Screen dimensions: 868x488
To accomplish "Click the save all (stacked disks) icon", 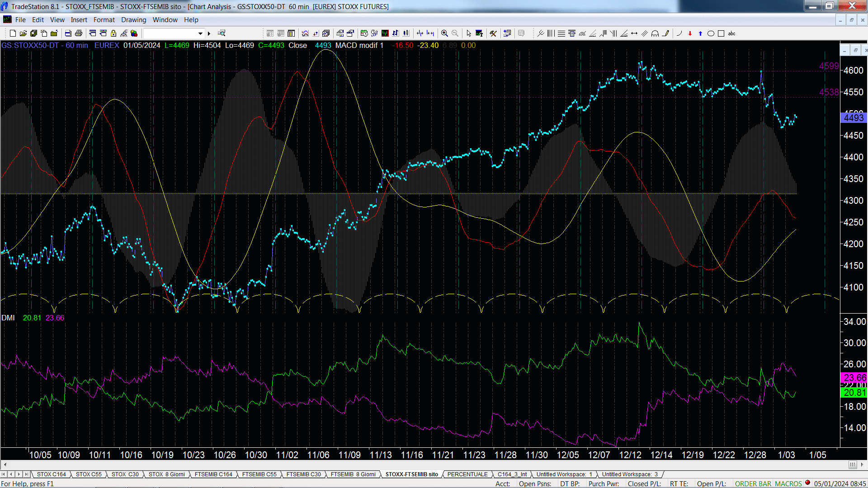I will (33, 33).
